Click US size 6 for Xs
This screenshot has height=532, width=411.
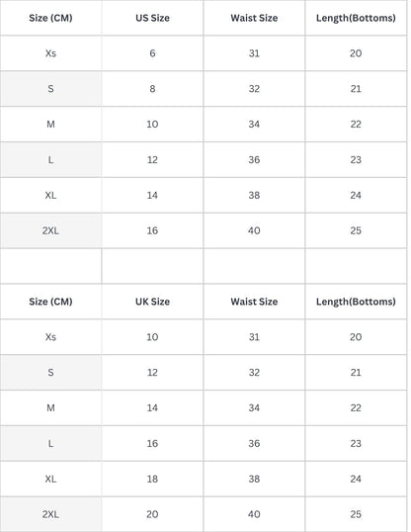point(152,53)
